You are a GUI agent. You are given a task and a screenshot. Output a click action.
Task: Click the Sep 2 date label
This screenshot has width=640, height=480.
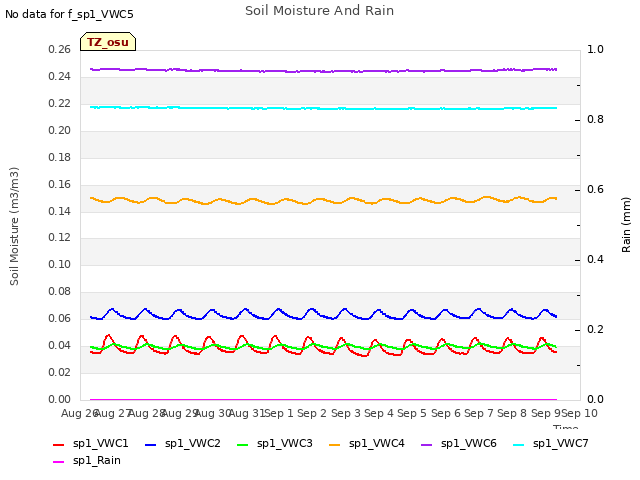[312, 413]
